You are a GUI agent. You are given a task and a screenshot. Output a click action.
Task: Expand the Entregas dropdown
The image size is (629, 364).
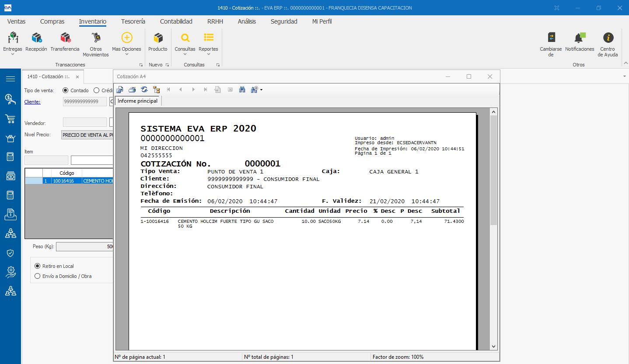[13, 54]
